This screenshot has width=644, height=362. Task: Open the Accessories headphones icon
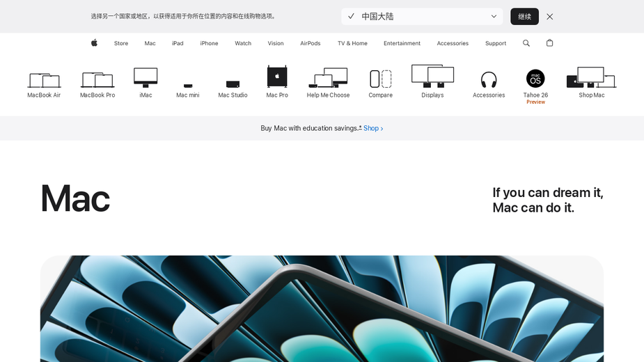tap(489, 80)
